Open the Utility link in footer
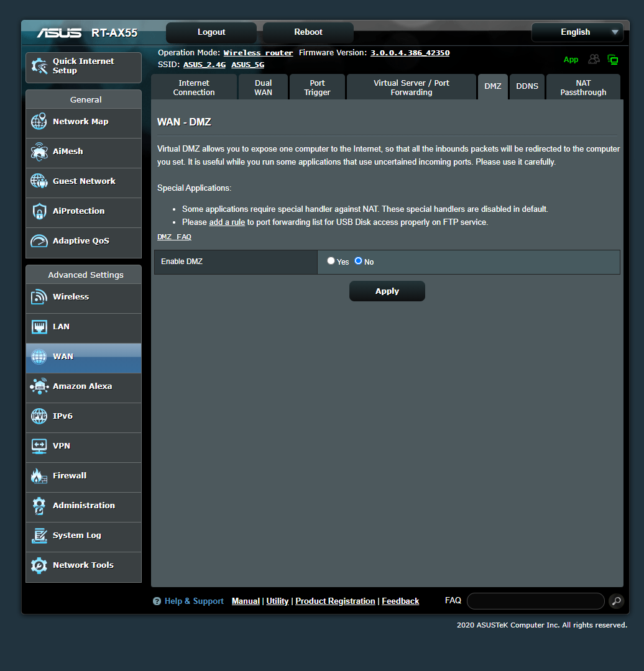Image resolution: width=644 pixels, height=671 pixels. pyautogui.click(x=277, y=601)
